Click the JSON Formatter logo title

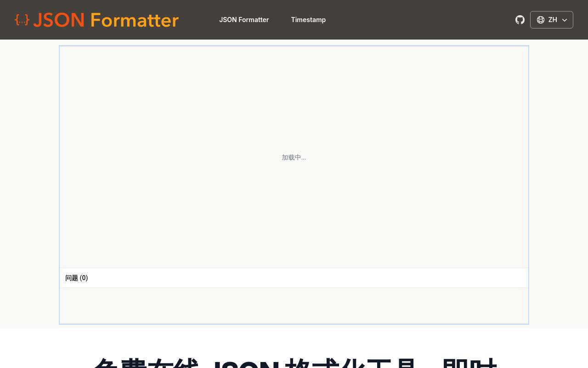106,20
